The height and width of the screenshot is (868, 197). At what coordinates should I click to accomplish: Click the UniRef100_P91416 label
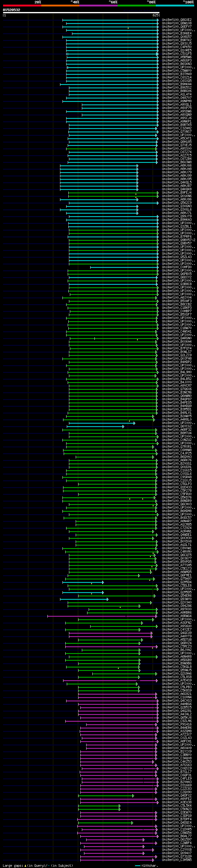(x=177, y=724)
